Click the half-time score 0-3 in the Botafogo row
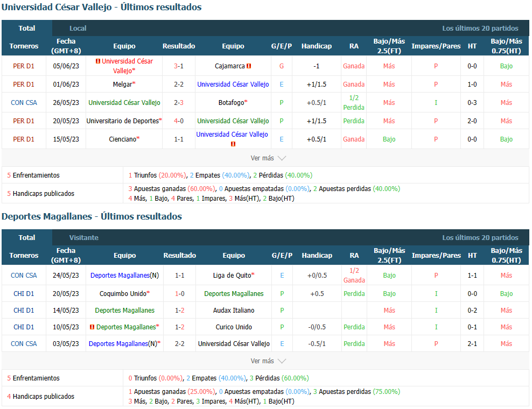This screenshot has width=532, height=409. tap(472, 103)
